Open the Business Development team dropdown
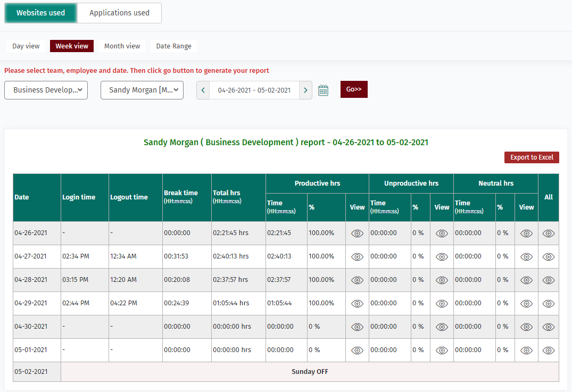The width and height of the screenshot is (572, 392). click(x=46, y=90)
